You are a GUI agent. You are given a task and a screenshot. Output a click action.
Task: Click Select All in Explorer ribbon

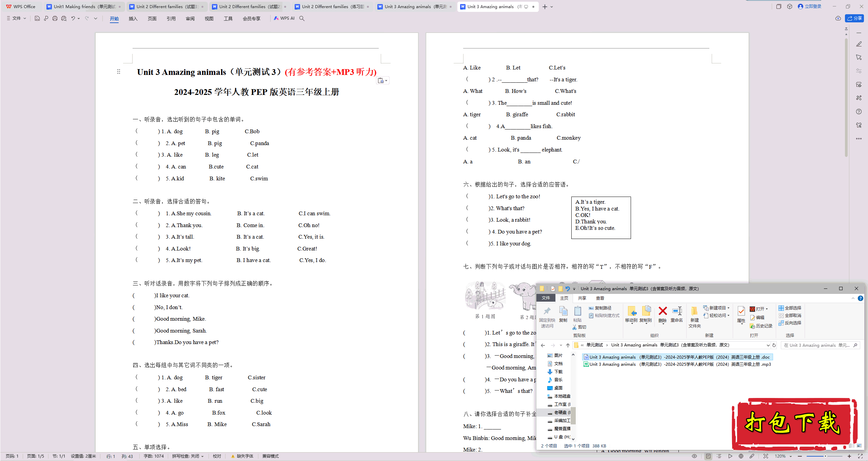(x=790, y=308)
